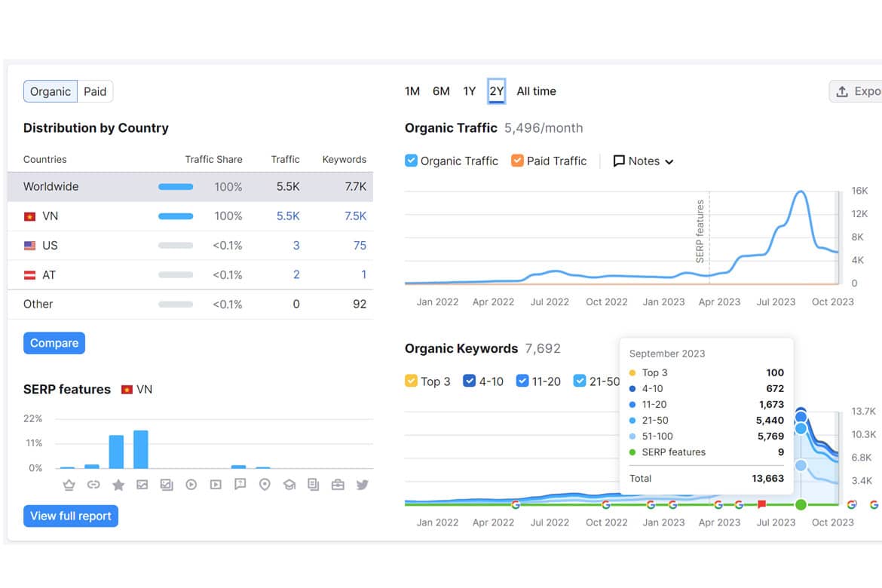882x588 pixels.
Task: Switch to the Paid tab
Action: point(95,92)
